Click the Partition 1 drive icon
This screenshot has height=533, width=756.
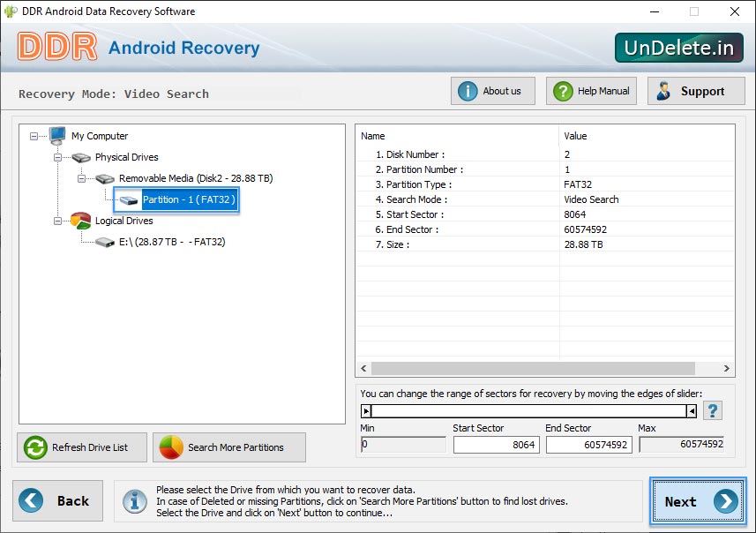tap(129, 200)
